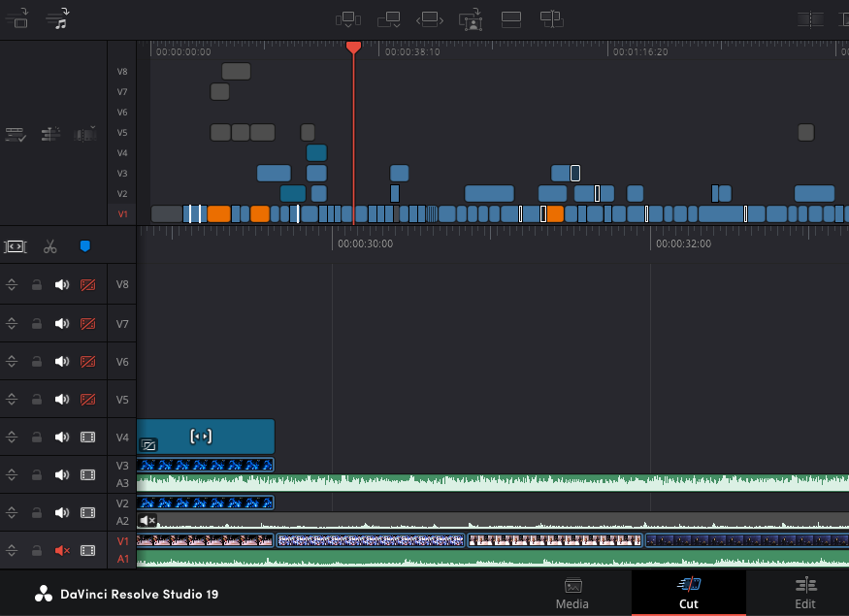The height and width of the screenshot is (616, 849).
Task: Unmute the V1 track speaker icon
Action: [x=62, y=551]
